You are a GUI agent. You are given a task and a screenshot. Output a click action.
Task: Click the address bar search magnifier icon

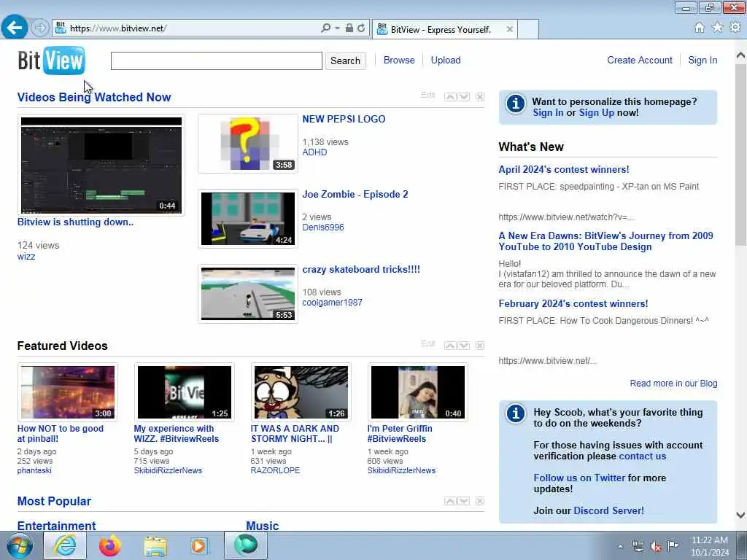(325, 28)
